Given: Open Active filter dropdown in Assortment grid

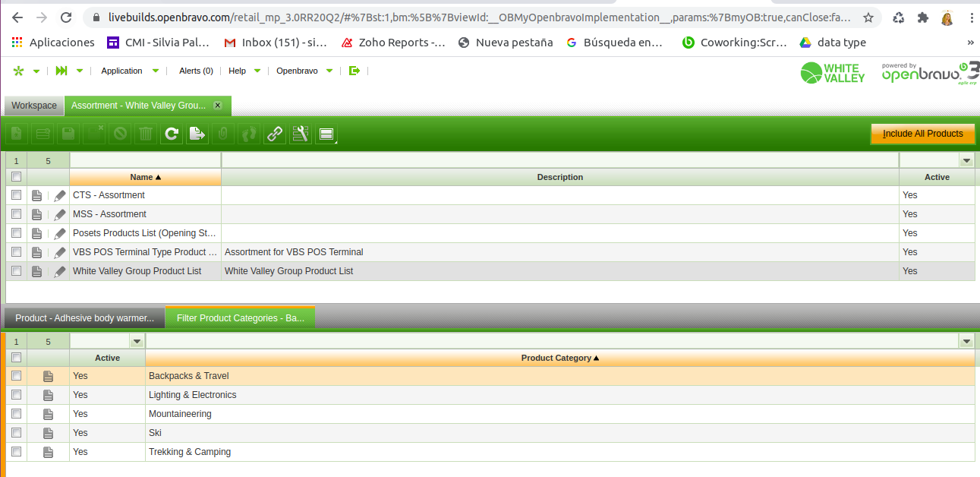Looking at the screenshot, I should 966,160.
